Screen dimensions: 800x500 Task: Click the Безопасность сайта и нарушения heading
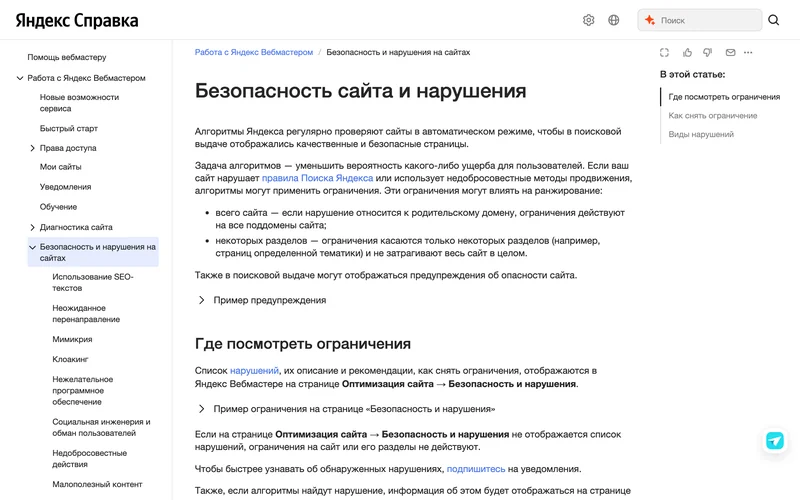[360, 91]
